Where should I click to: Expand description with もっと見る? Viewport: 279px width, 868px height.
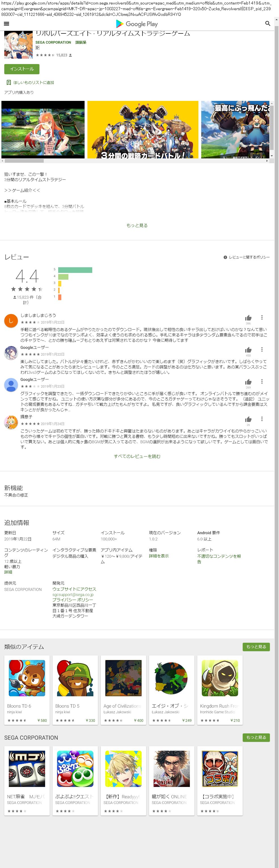coord(137,225)
